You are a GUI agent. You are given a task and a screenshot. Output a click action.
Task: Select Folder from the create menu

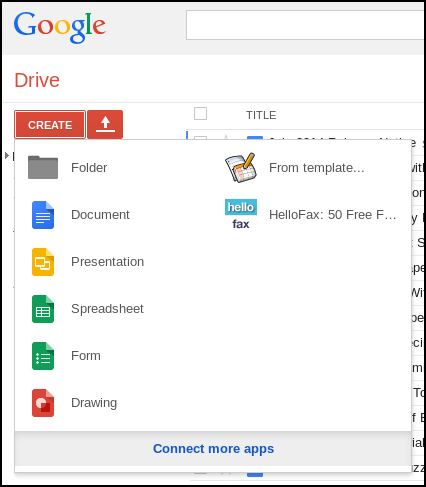[89, 168]
